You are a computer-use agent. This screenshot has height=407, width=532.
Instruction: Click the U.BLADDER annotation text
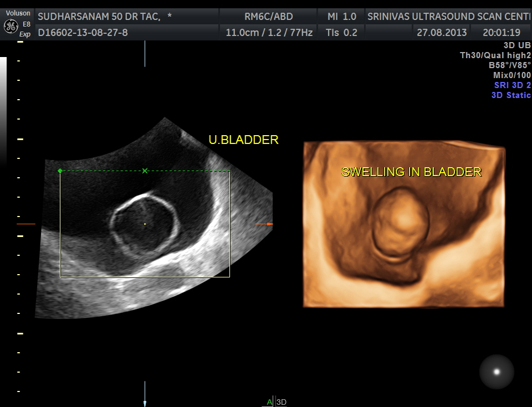(x=243, y=140)
